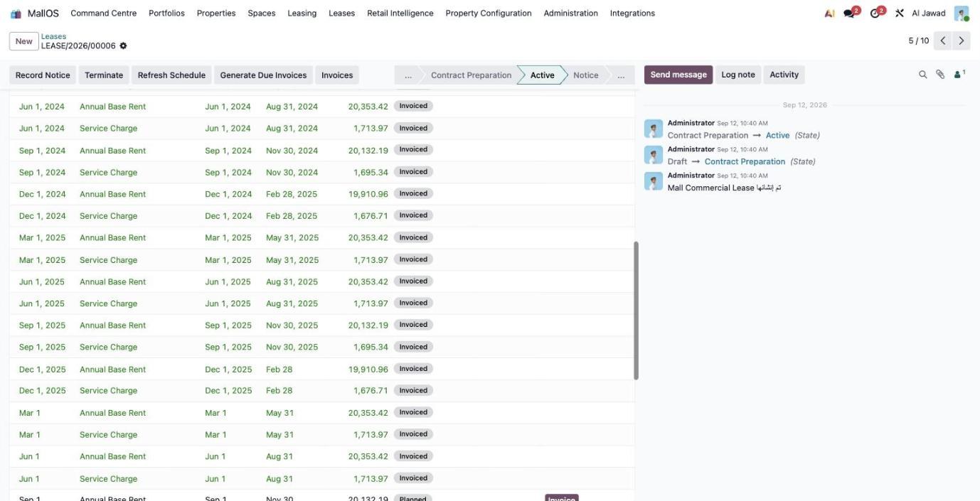Screen dimensions: 980x501
Task: Open the Leasing menu
Action: tap(302, 14)
